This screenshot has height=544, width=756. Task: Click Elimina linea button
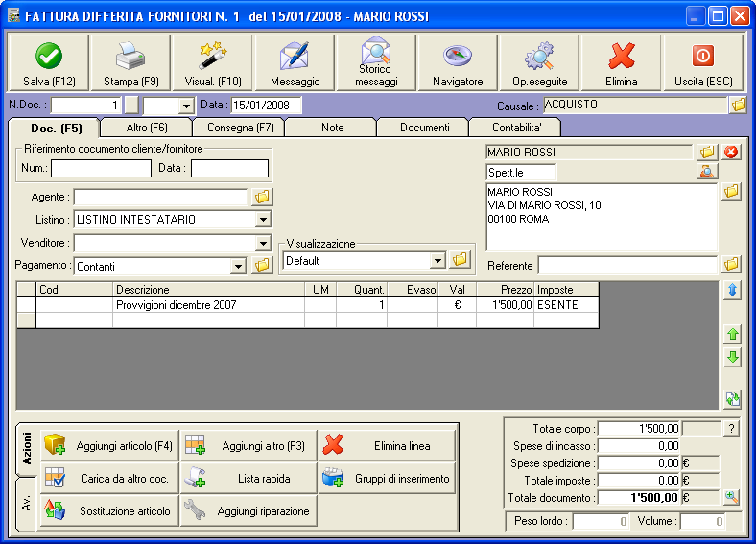point(388,445)
